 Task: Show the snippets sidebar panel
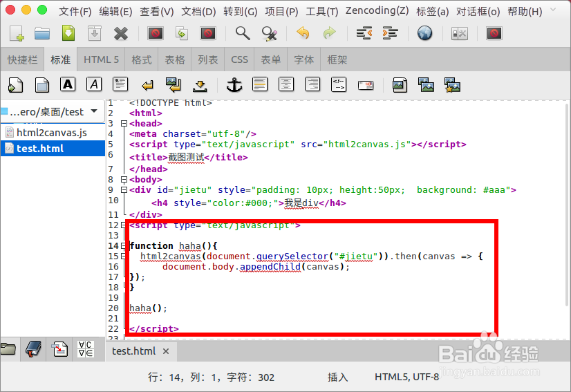point(59,349)
